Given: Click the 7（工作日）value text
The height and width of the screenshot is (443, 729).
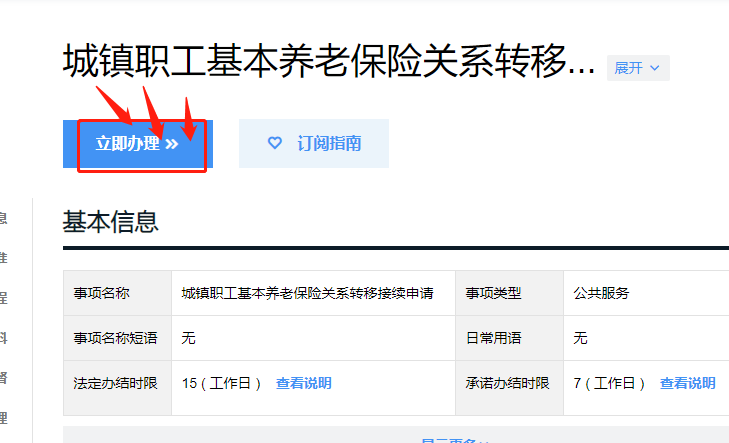Looking at the screenshot, I should click(609, 383).
